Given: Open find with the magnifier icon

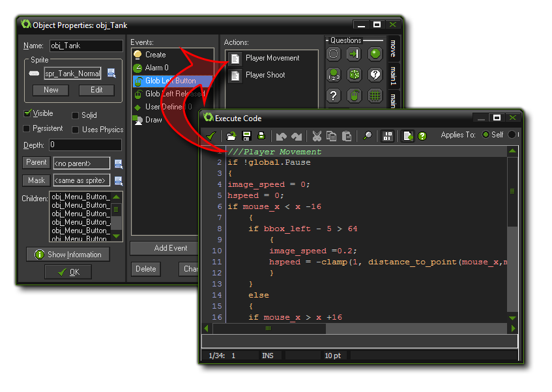Looking at the screenshot, I should [368, 136].
